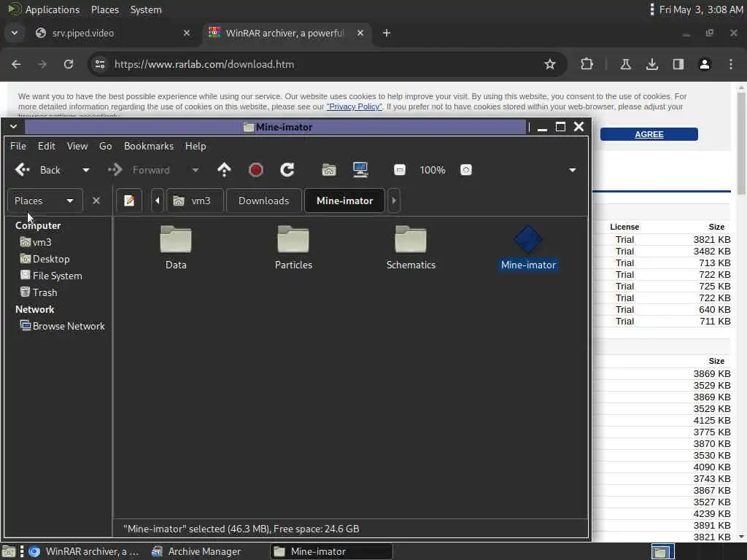Open the Bookmarks menu
The height and width of the screenshot is (560, 747).
(149, 146)
